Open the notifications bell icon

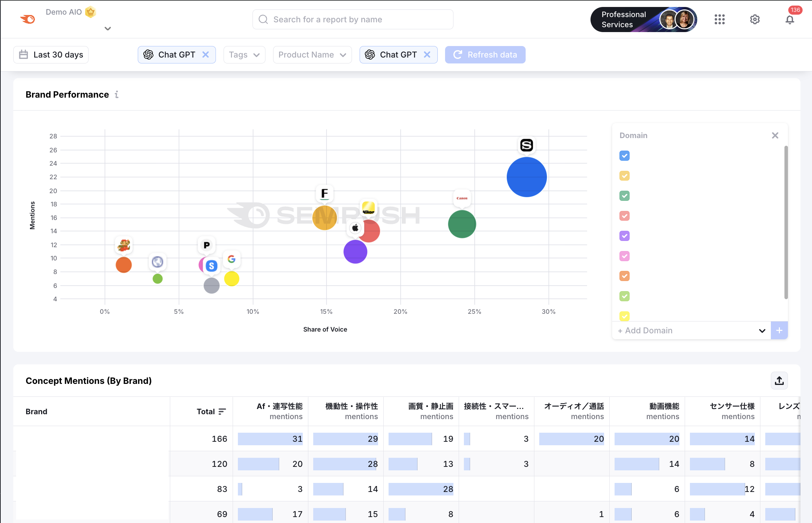coord(790,20)
